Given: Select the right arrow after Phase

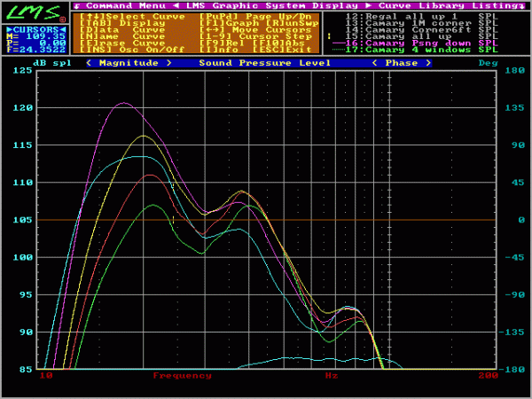Looking at the screenshot, I should coord(428,63).
